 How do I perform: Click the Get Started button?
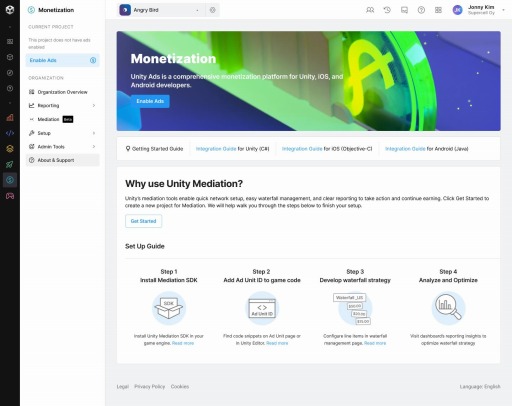[143, 221]
